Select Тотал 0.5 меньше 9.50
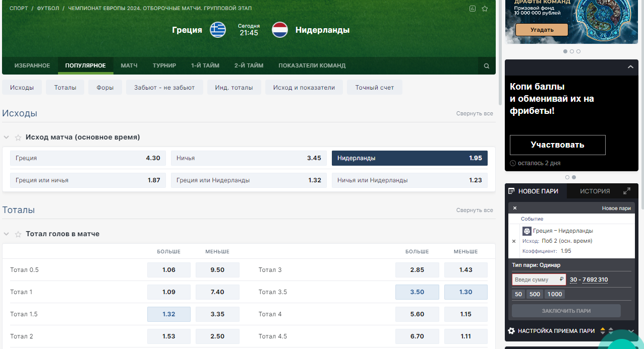 click(x=217, y=270)
